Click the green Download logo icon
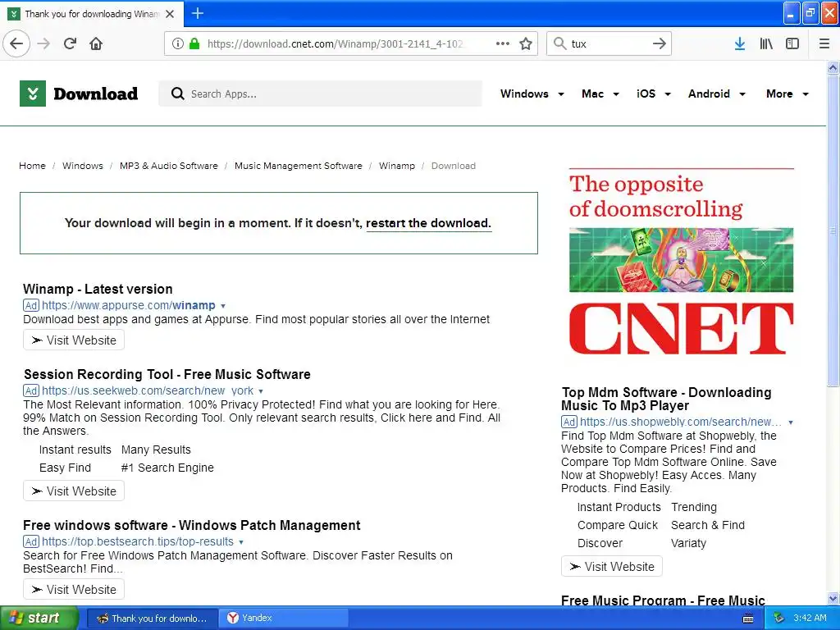840x630 pixels. coord(33,94)
